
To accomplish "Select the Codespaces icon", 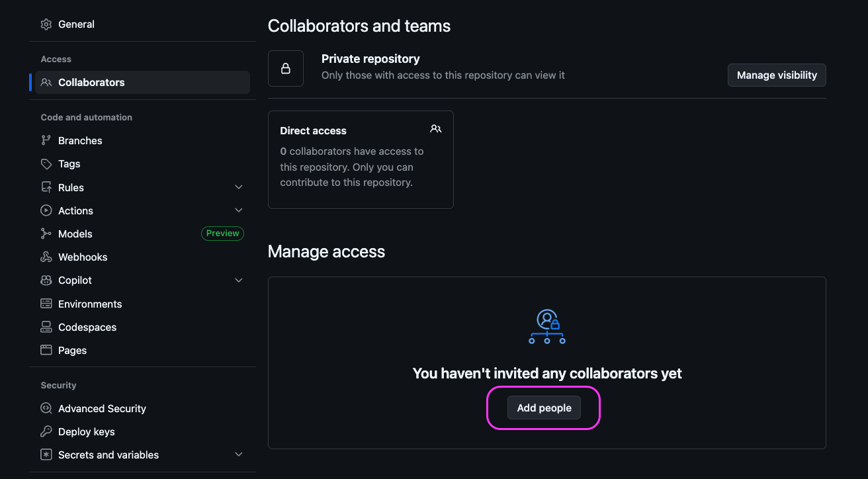I will point(46,327).
